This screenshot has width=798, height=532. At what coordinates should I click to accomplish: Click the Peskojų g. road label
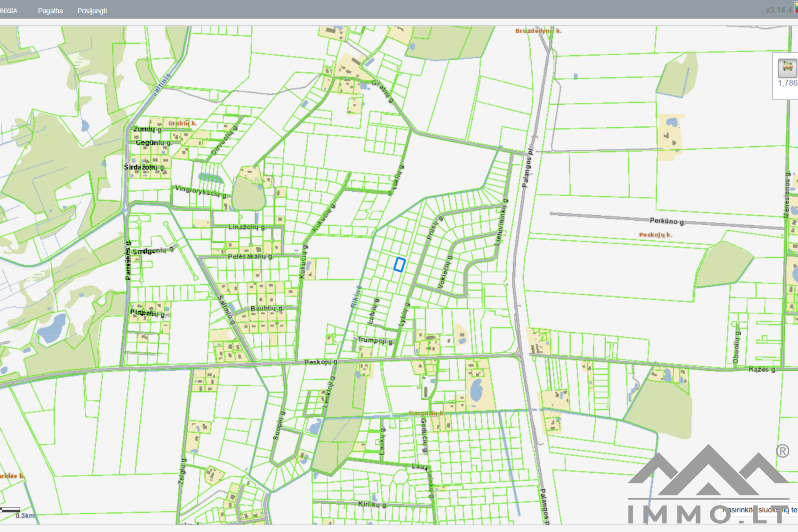point(321,362)
